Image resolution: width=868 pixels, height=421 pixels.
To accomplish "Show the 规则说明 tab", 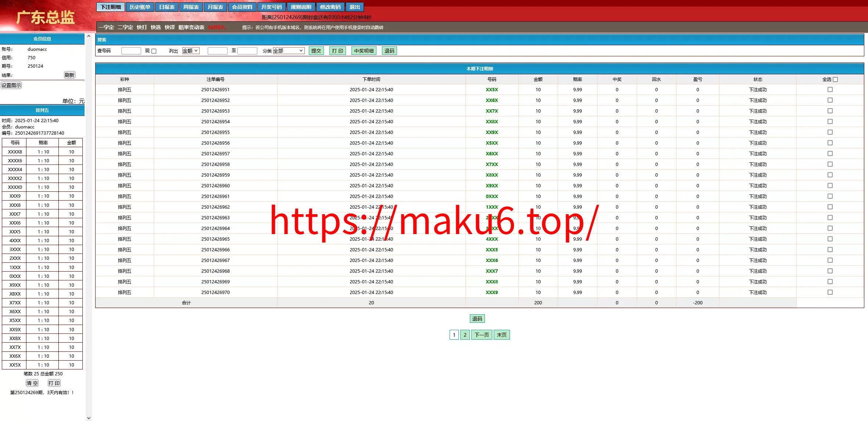I will (301, 7).
